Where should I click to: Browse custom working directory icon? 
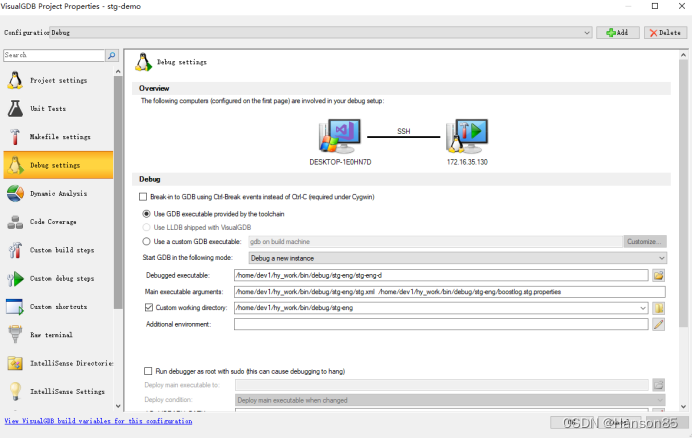click(659, 308)
